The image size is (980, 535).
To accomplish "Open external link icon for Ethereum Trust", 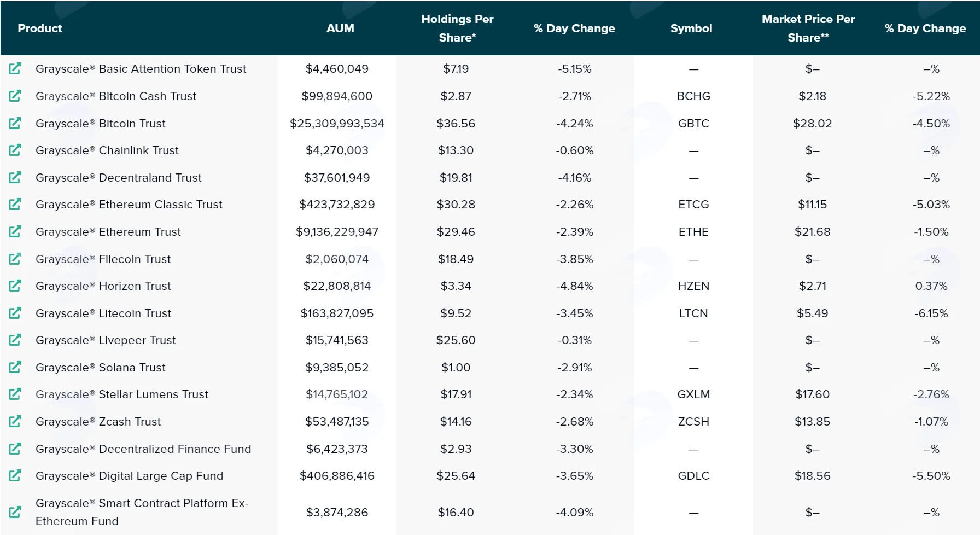I will point(15,231).
